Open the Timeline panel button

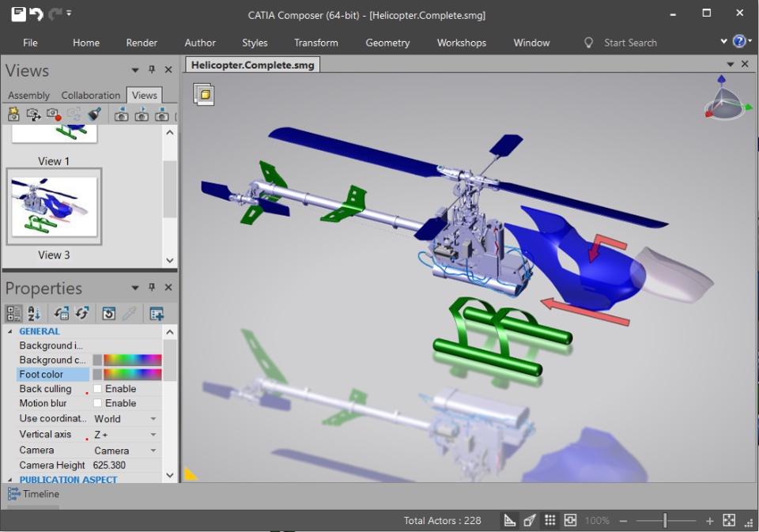(33, 494)
